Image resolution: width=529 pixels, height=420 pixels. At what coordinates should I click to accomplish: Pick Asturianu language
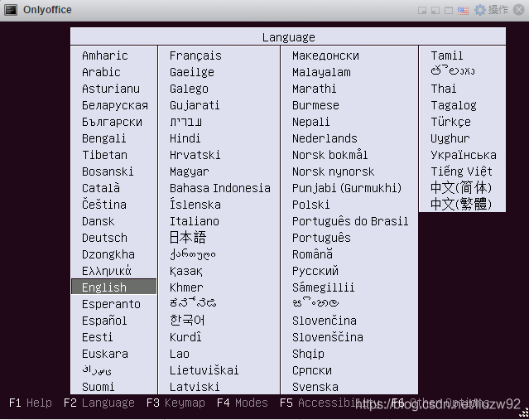coord(111,89)
